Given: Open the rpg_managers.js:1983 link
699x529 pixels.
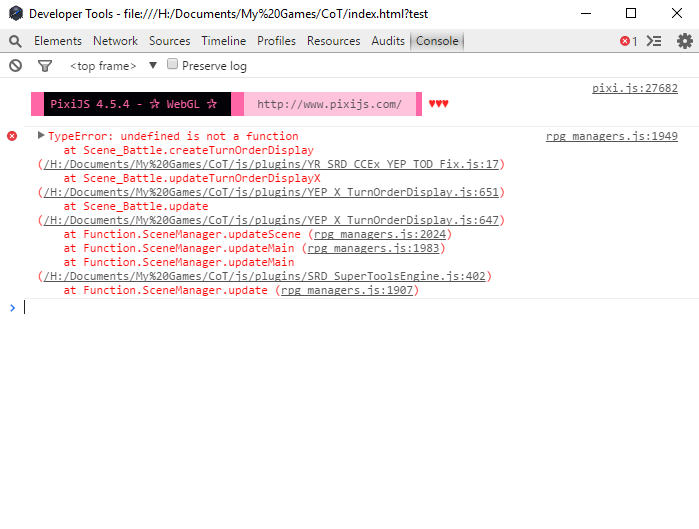Looking at the screenshot, I should coord(374,248).
